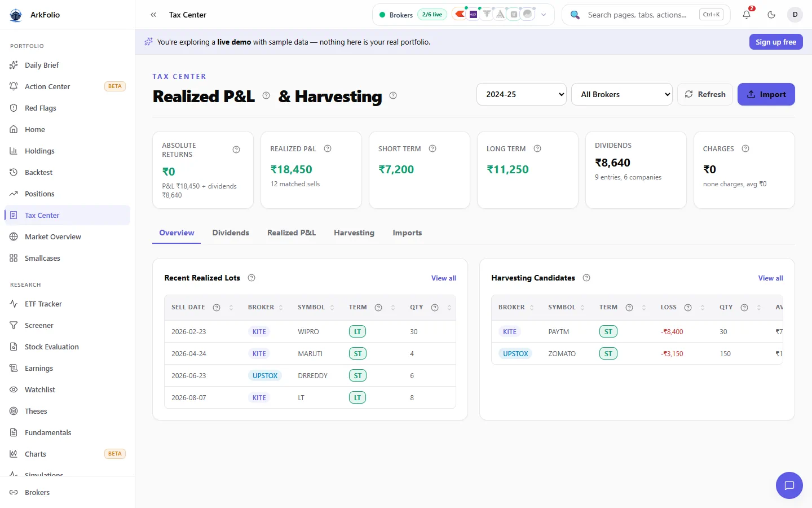Show help for Sell Date column
This screenshot has width=812, height=508.
click(x=217, y=308)
